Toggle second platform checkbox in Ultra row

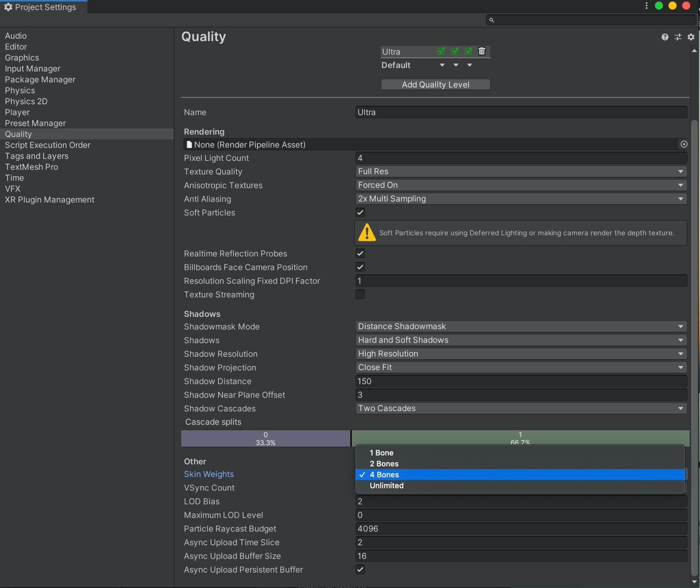455,51
